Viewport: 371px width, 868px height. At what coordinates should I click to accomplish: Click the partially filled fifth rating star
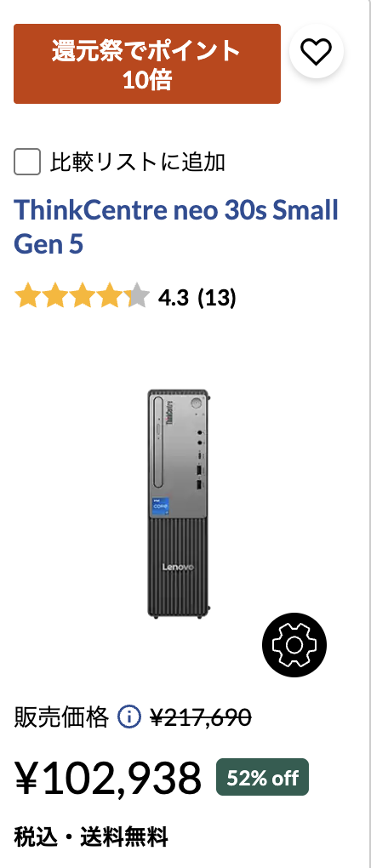point(138,297)
